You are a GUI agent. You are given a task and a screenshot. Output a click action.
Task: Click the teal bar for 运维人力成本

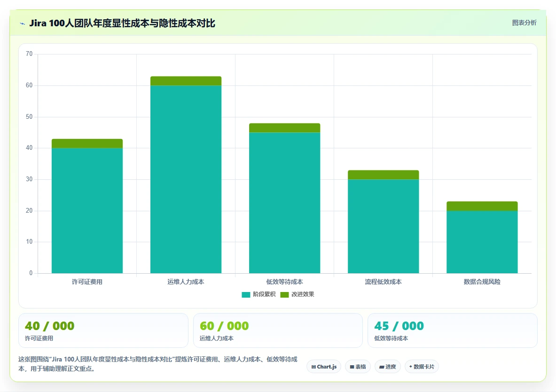tap(186, 179)
